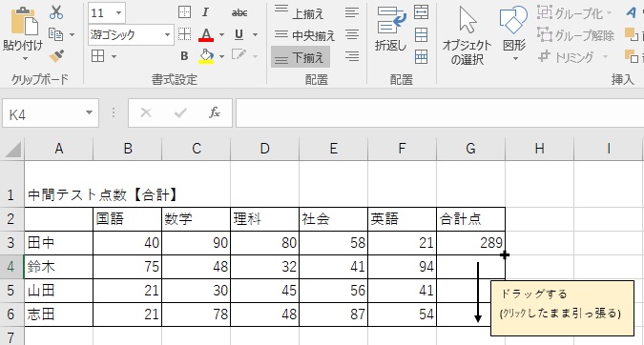Confirm entry with the checkmark icon
Image resolution: width=644 pixels, height=345 pixels.
pyautogui.click(x=180, y=112)
